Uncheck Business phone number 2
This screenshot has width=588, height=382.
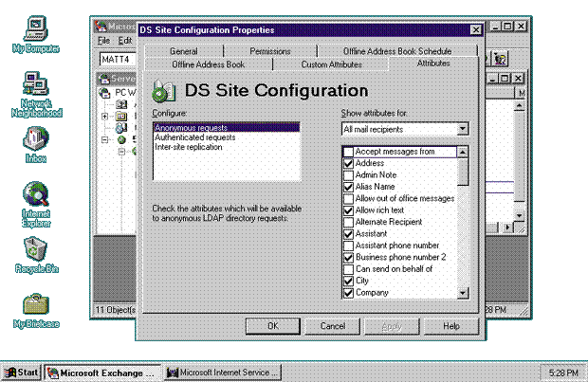(348, 257)
